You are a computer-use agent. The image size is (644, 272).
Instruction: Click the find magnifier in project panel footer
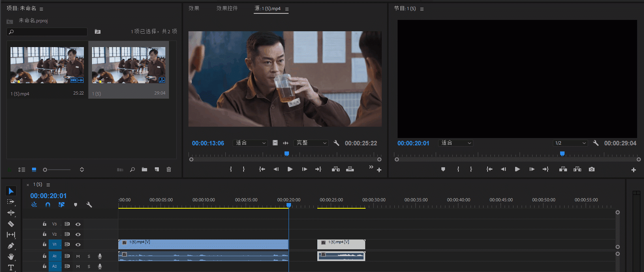coord(132,170)
